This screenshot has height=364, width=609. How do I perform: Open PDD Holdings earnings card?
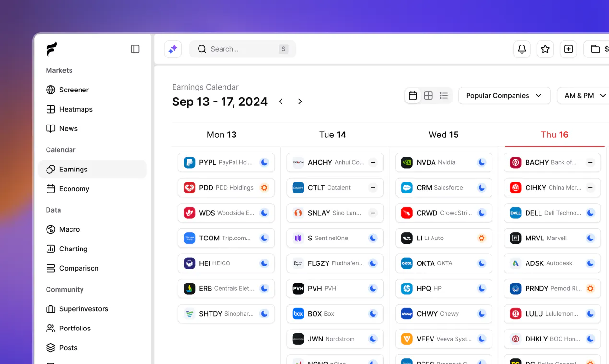tap(226, 188)
